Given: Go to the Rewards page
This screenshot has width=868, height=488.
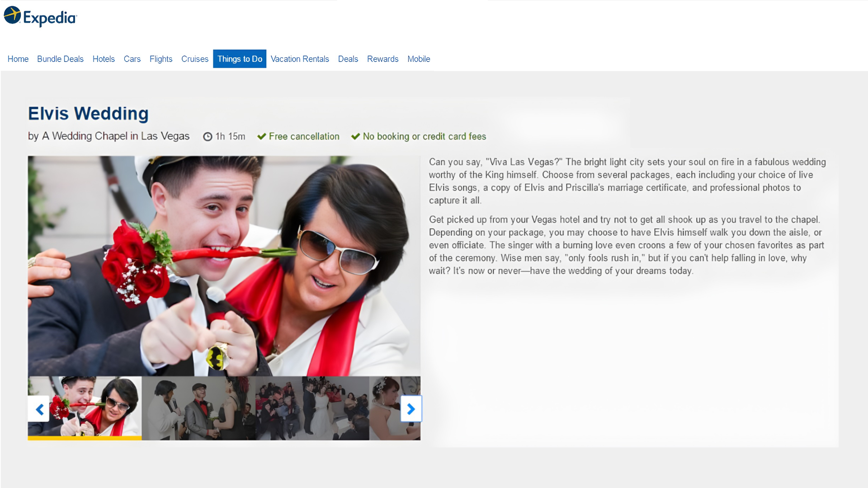Looking at the screenshot, I should tap(382, 59).
